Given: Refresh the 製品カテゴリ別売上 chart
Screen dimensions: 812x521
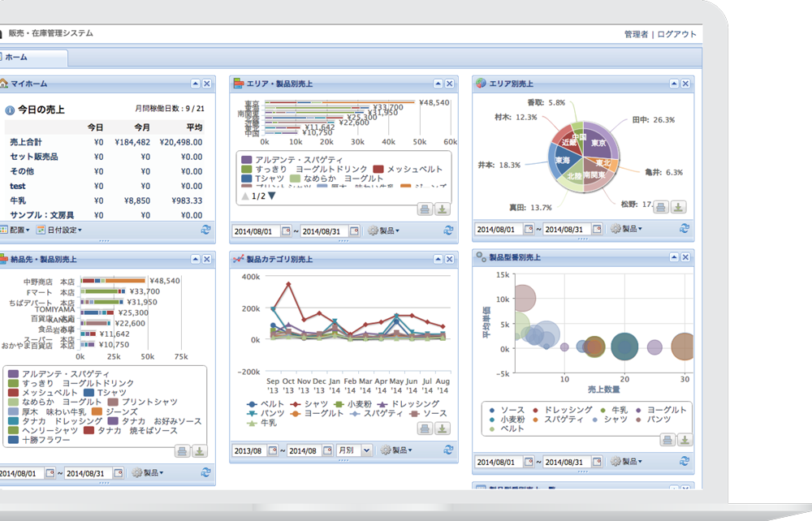Looking at the screenshot, I should point(448,450).
